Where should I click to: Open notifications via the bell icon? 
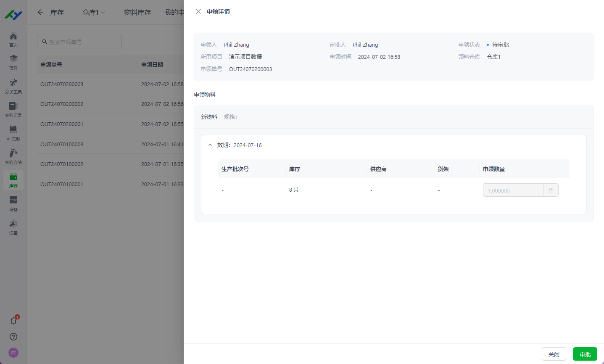13,320
